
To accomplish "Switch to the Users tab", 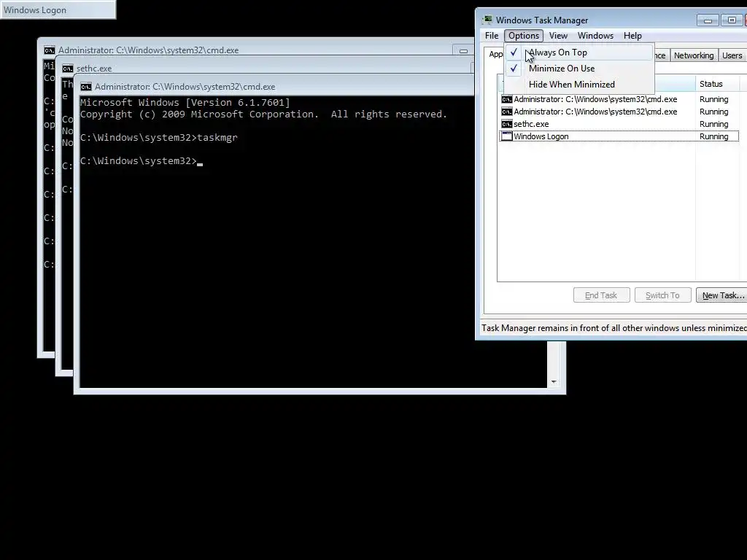I will 732,55.
